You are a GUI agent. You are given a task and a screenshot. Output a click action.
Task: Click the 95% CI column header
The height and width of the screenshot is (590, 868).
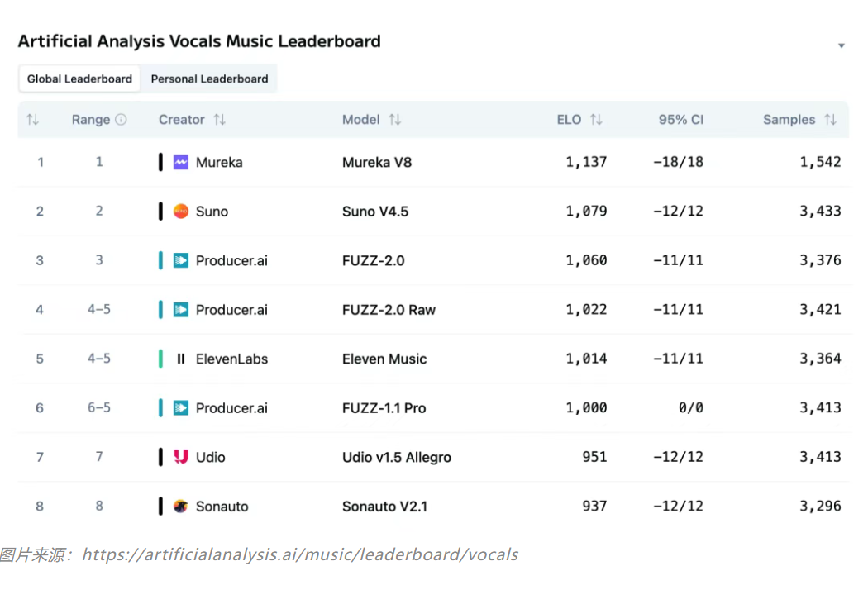click(x=680, y=120)
